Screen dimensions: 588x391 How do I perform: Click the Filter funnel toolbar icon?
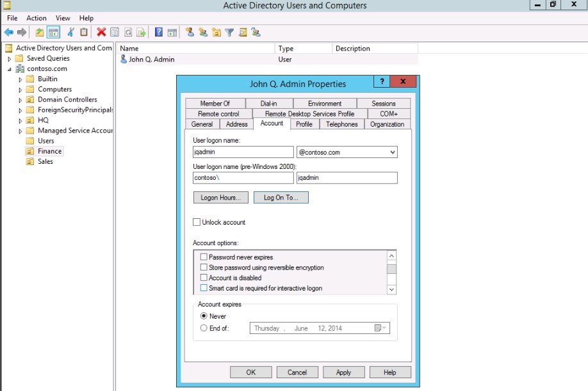pos(229,33)
